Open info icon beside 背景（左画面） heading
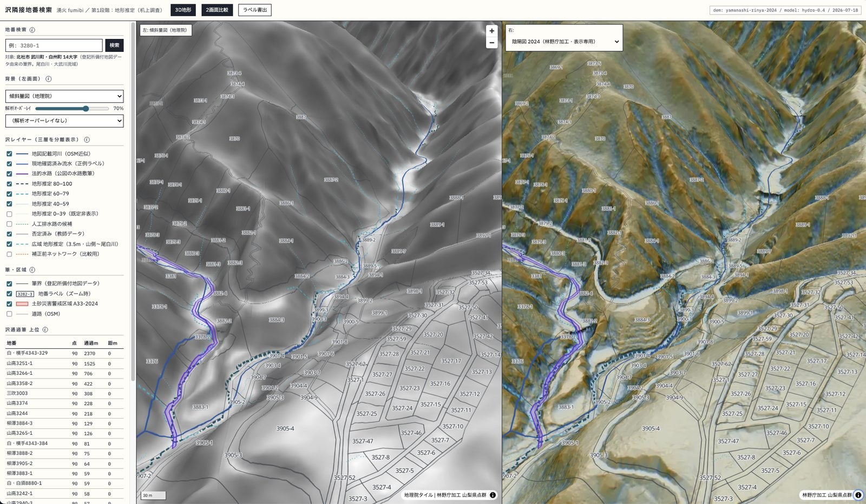Viewport: 866px width, 504px height. 48,79
